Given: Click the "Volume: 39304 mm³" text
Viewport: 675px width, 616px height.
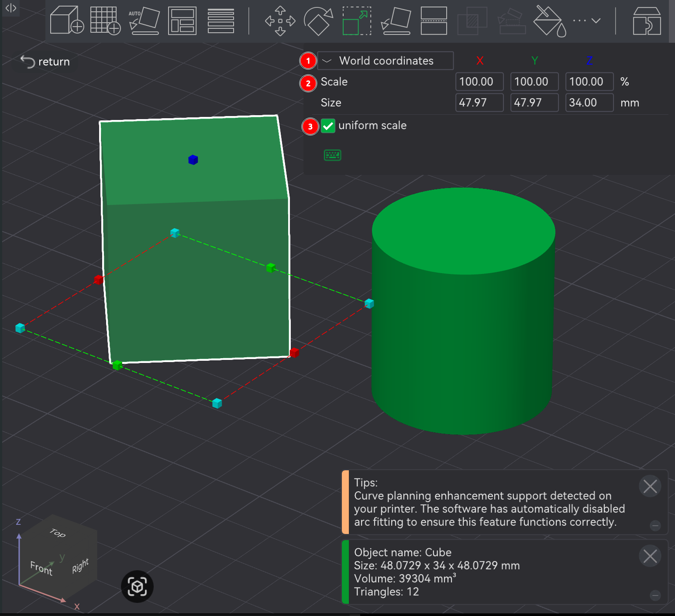Looking at the screenshot, I should point(405,578).
